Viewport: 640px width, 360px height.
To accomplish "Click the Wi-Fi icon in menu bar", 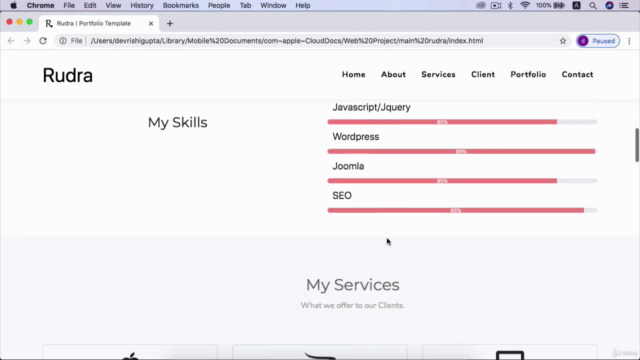I will tap(525, 5).
